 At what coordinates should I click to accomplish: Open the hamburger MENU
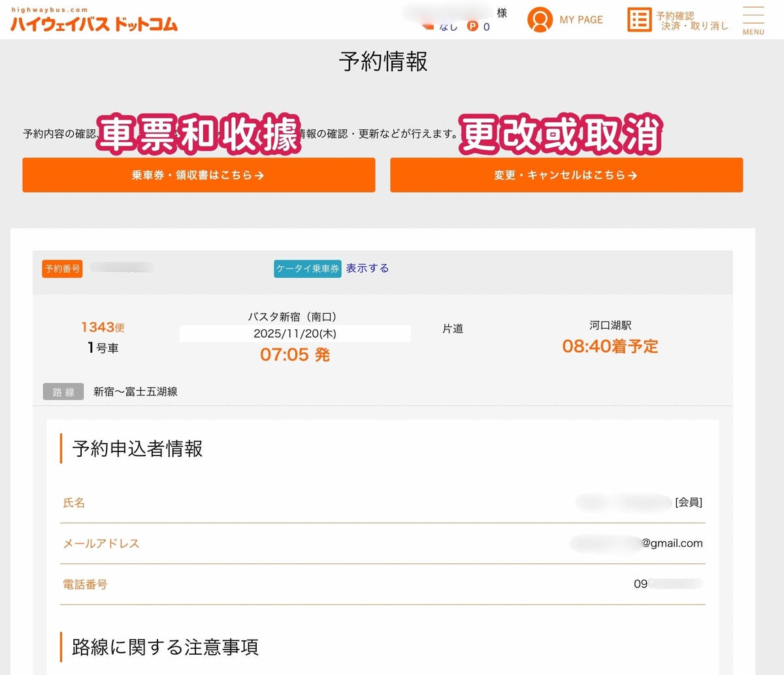point(753,20)
